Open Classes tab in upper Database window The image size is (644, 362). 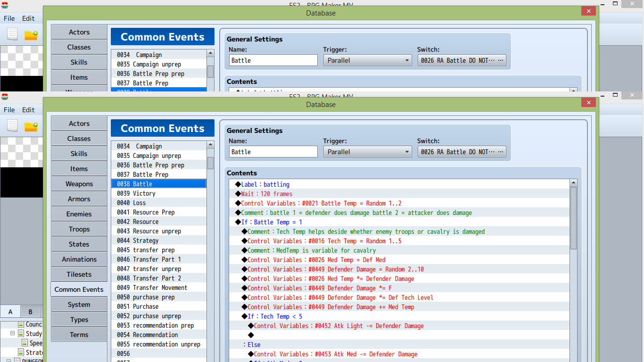pos(79,47)
